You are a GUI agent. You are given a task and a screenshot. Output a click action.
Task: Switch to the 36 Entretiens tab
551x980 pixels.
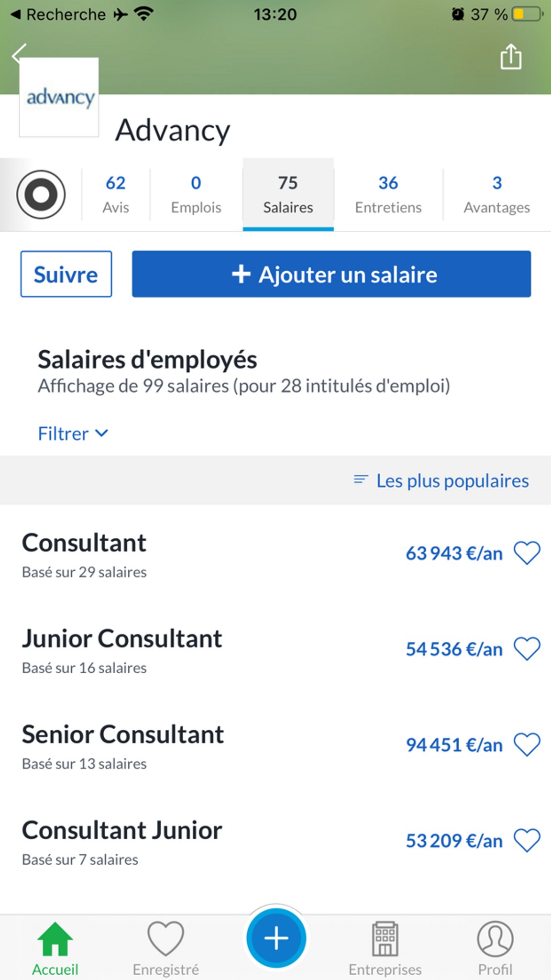click(x=388, y=194)
